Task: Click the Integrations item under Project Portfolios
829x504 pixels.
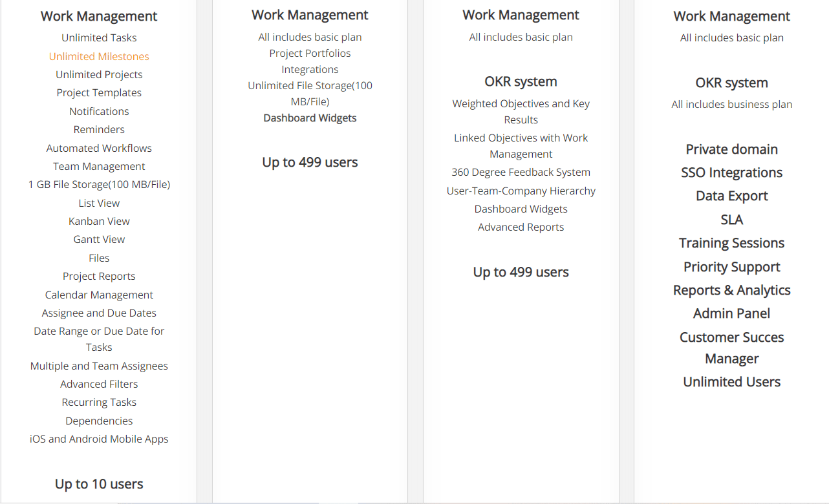Action: tap(310, 69)
